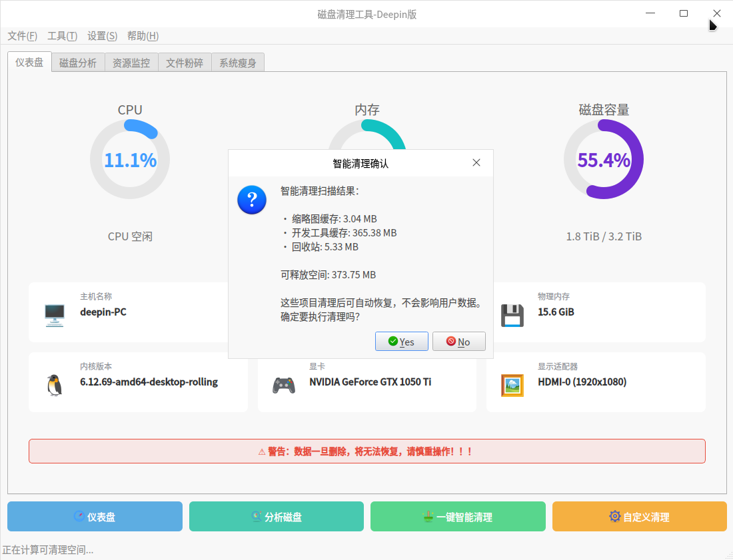Switch to the 磁盘分析 tab
Image resolution: width=733 pixels, height=560 pixels.
[78, 63]
